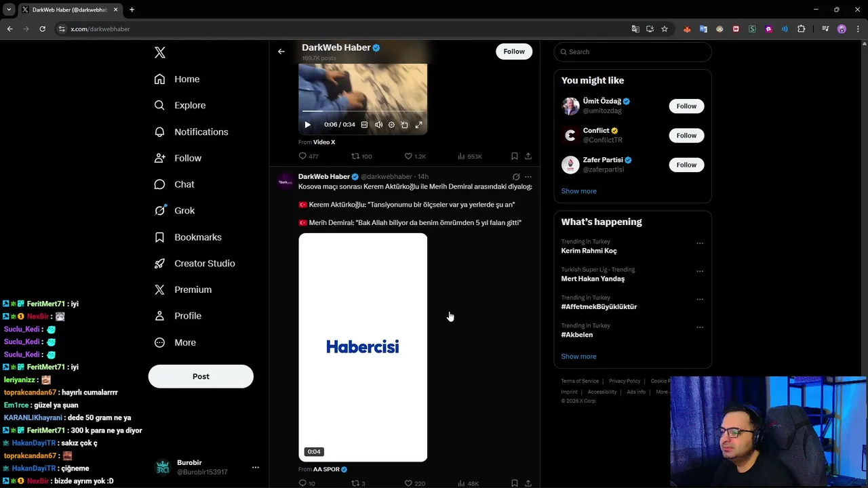Screen dimensions: 868x488
Task: Open the Habercisi video thumbnail
Action: point(363,347)
